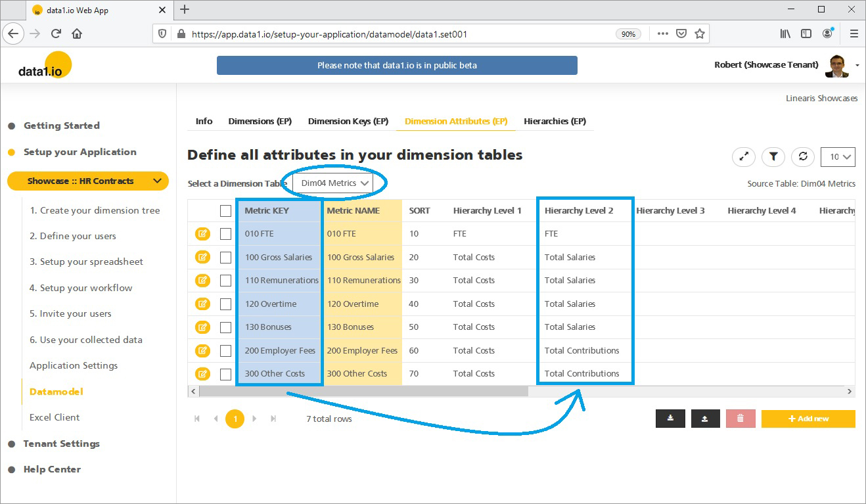Switch to the Dimension Keys (EP) tab
Image resolution: width=866 pixels, height=504 pixels.
click(x=348, y=122)
